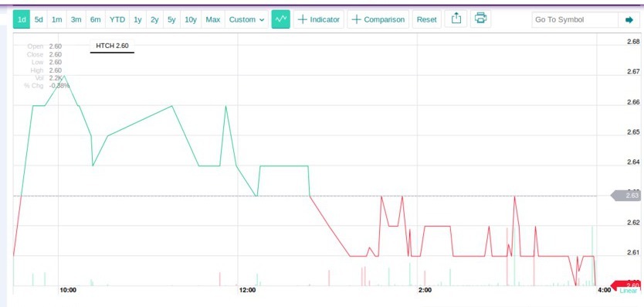The height and width of the screenshot is (307, 644).
Task: Choose the 3m time range
Action: point(76,19)
